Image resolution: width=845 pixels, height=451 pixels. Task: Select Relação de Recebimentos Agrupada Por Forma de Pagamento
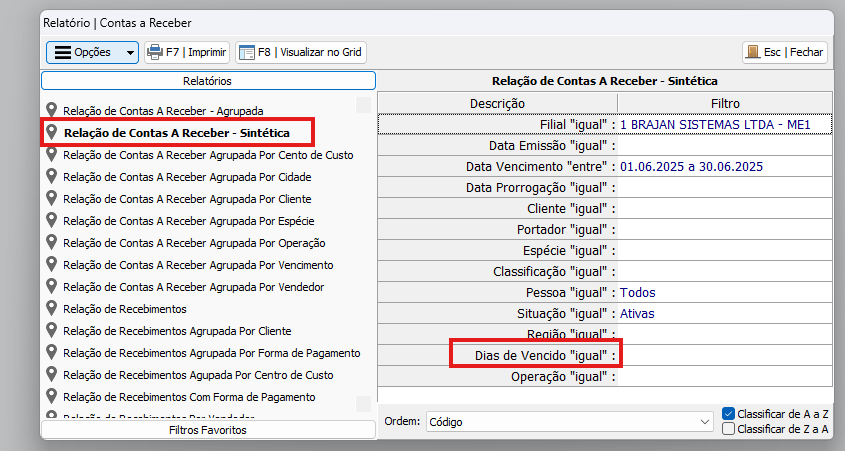tap(211, 353)
